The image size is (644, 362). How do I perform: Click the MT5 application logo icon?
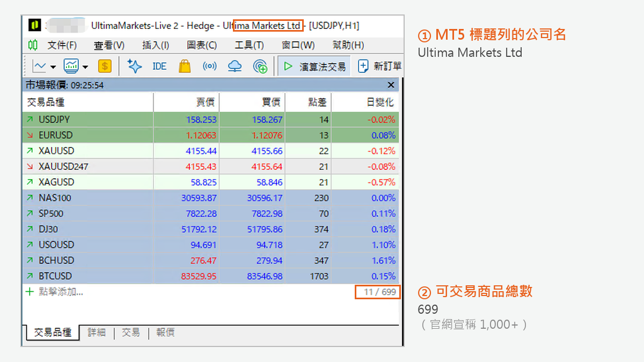tap(34, 25)
